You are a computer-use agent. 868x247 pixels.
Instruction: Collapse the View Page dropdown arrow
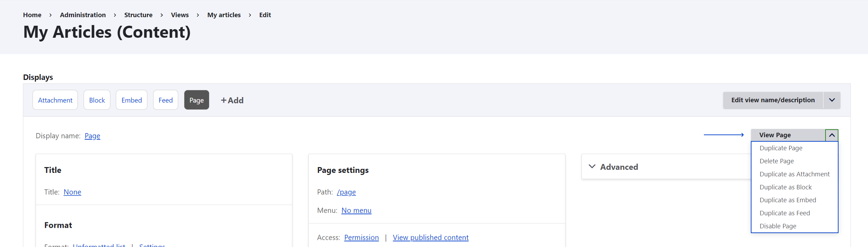coord(832,135)
